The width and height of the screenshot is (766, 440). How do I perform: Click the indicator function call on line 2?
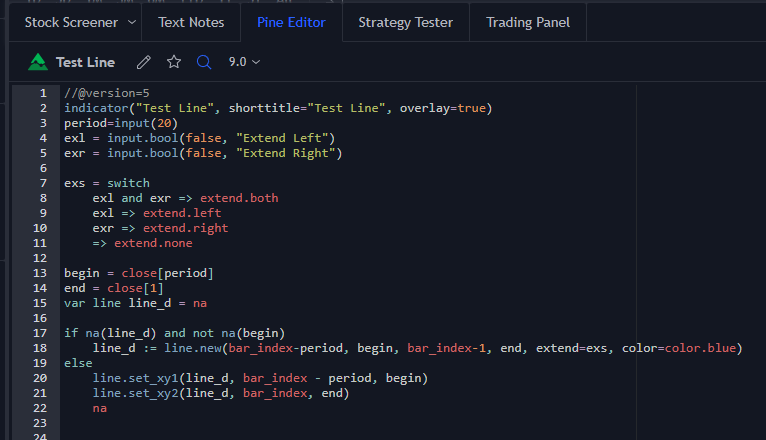pyautogui.click(x=96, y=108)
